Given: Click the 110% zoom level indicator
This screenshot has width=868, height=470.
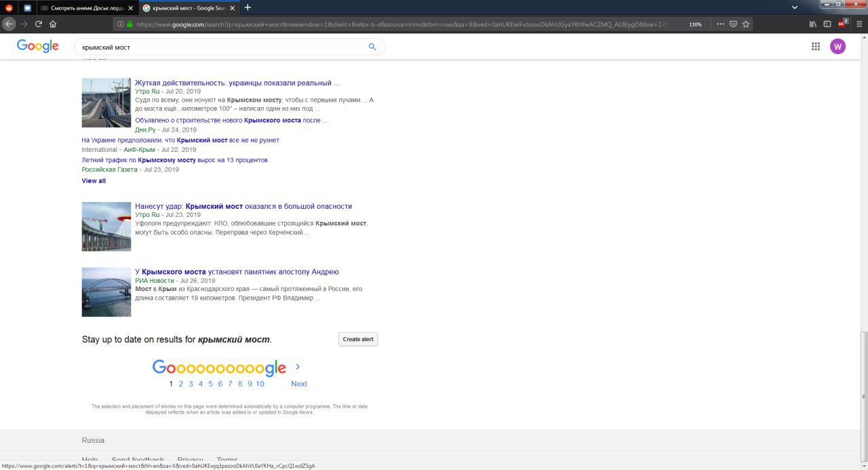Looking at the screenshot, I should pos(695,24).
